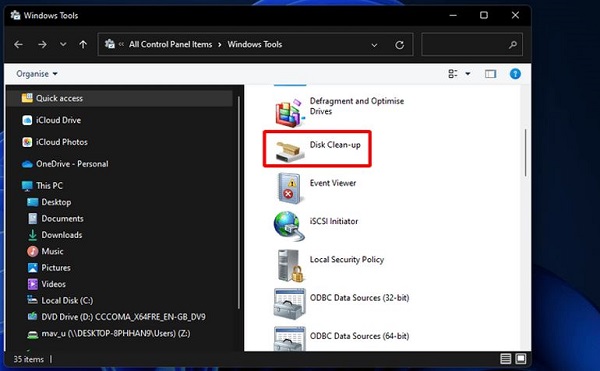Switch to large icons view in status bar

pos(521,358)
